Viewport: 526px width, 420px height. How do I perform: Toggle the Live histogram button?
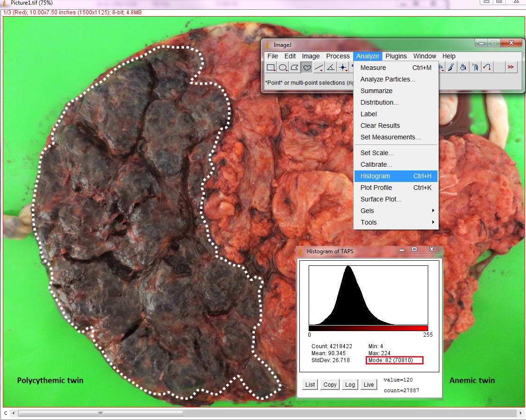coord(368,385)
